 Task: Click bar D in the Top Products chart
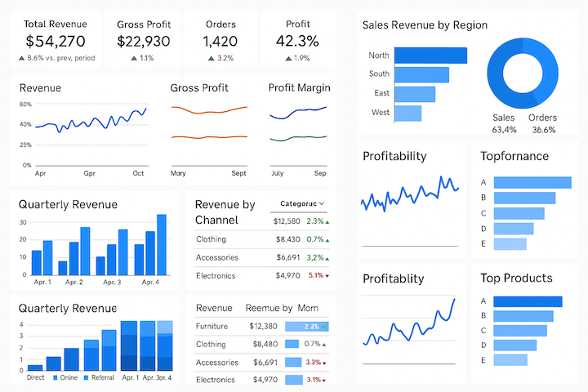[514, 345]
